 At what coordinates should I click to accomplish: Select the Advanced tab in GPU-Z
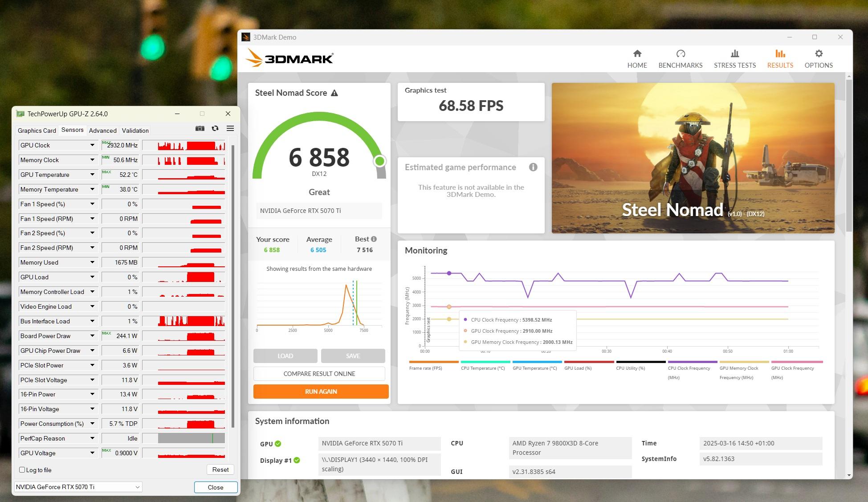(x=102, y=131)
